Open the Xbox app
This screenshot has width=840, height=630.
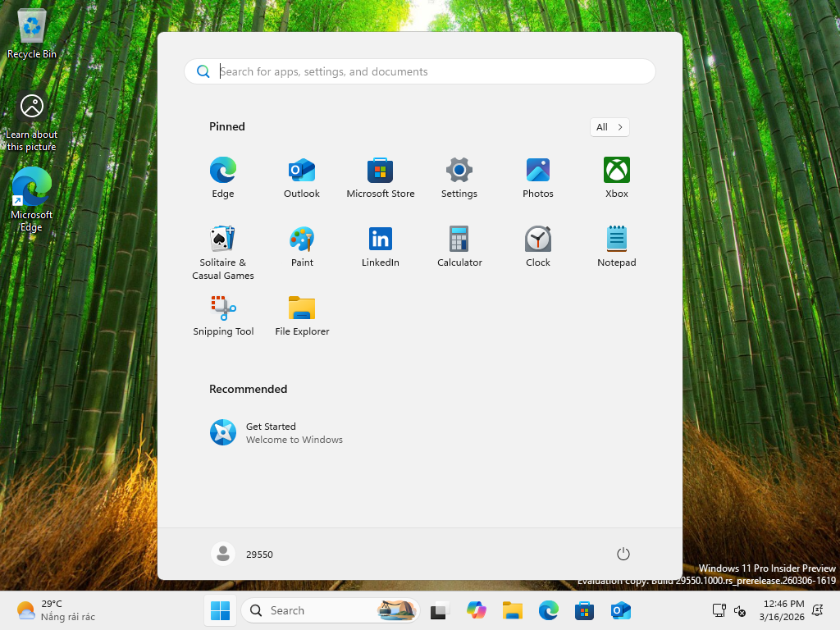coord(617,178)
